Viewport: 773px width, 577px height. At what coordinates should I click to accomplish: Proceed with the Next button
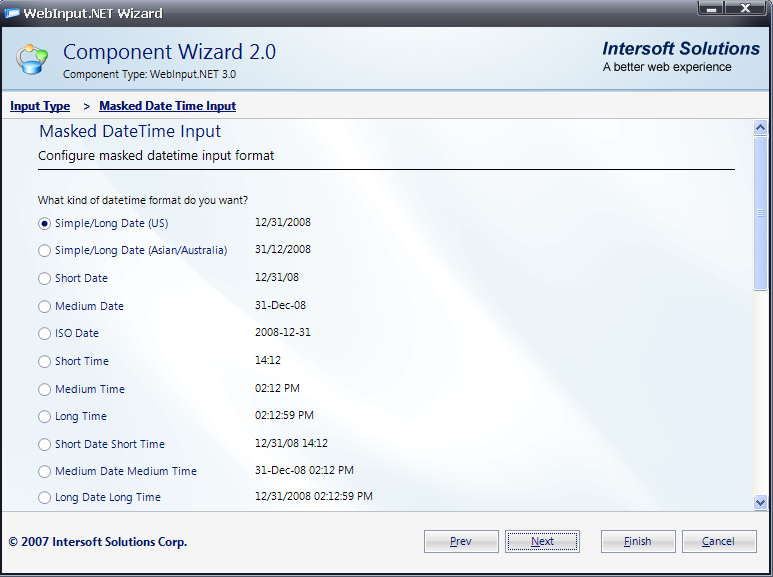pos(542,541)
